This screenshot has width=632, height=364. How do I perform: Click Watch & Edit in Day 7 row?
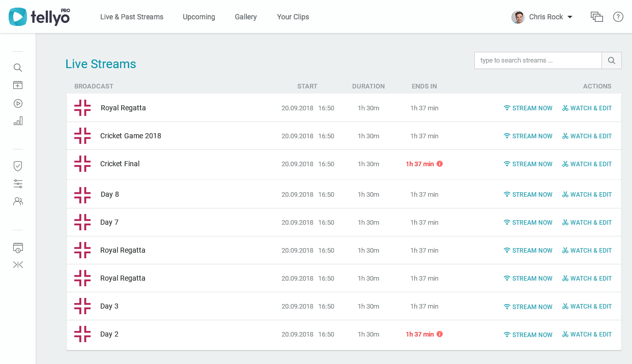pyautogui.click(x=587, y=223)
